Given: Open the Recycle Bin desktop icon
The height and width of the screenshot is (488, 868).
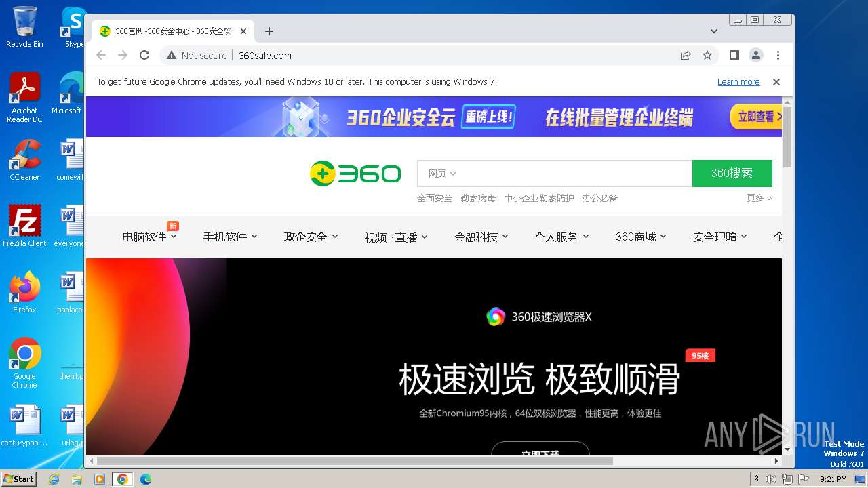Looking at the screenshot, I should coord(24,27).
